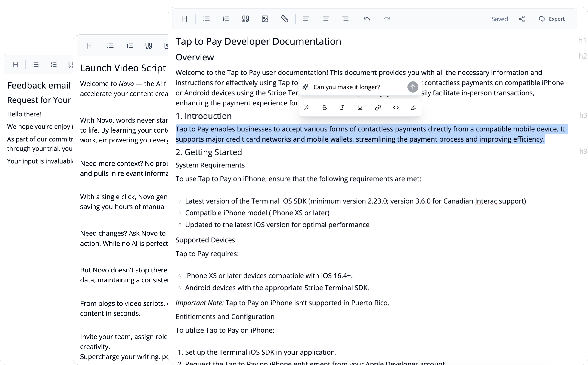Redo the last edit
588x365 pixels.
[x=387, y=19]
